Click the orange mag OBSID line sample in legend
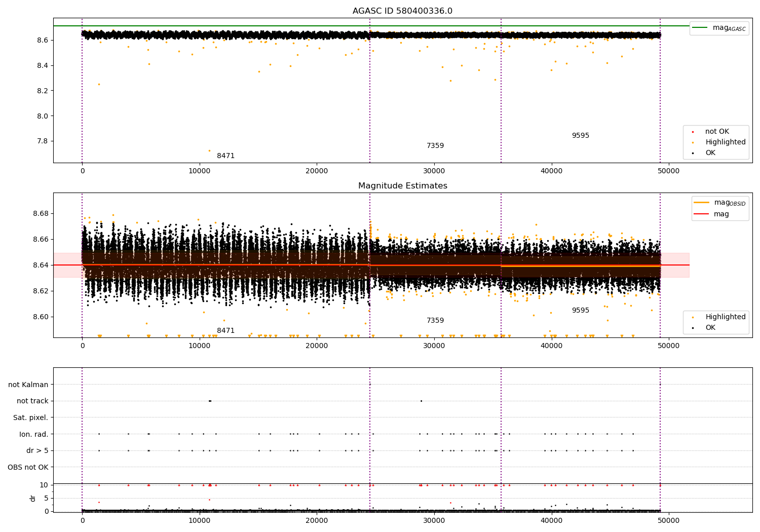Image resolution: width=760 pixels, height=532 pixels. tap(701, 203)
